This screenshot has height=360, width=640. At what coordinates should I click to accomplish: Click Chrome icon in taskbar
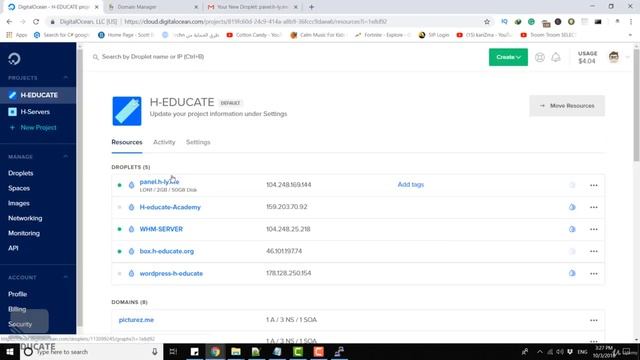215,351
